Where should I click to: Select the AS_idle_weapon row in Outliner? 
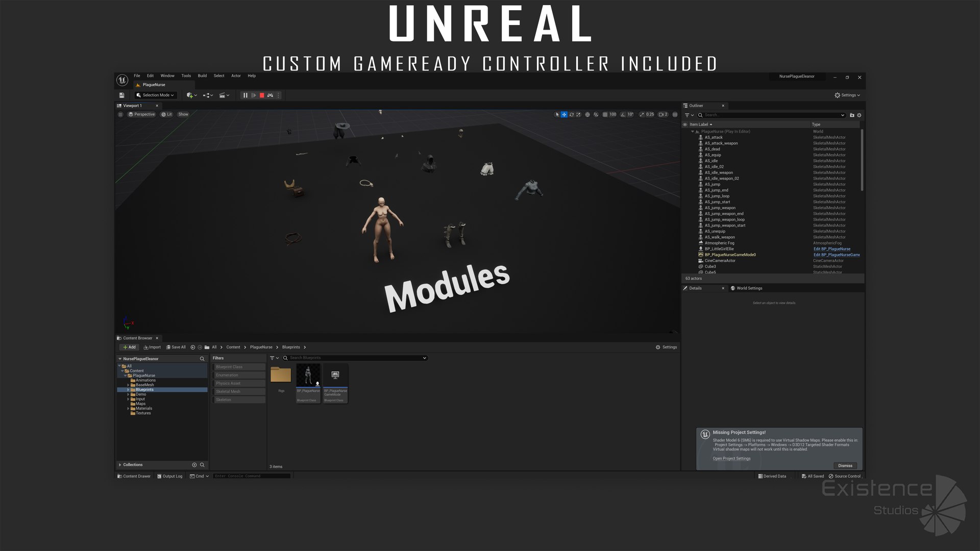pos(772,172)
